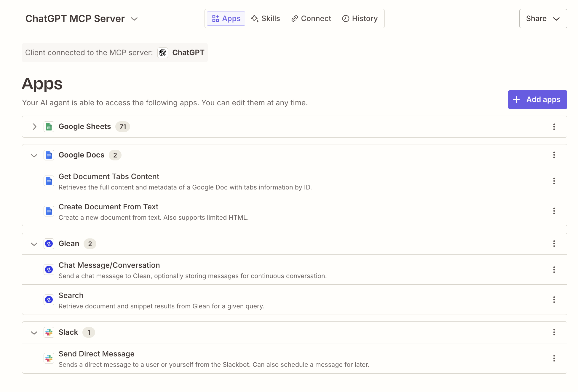The image size is (578, 392).
Task: Click the Slack logo in Slack header
Action: [x=49, y=332]
